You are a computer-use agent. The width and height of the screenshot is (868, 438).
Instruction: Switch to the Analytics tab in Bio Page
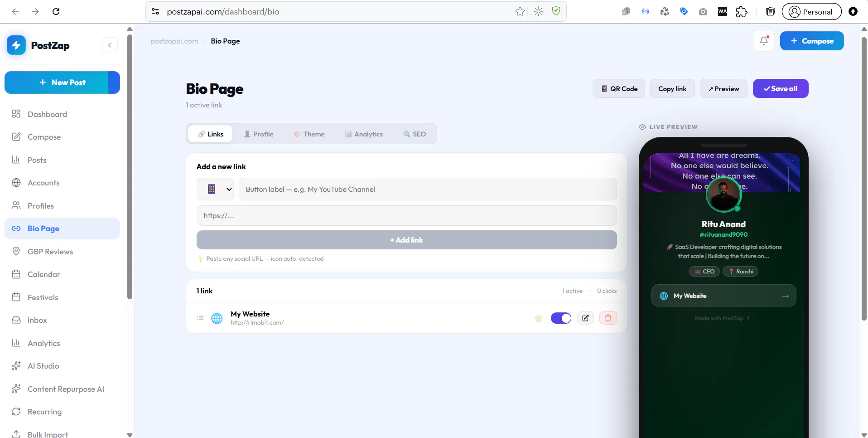tap(364, 134)
